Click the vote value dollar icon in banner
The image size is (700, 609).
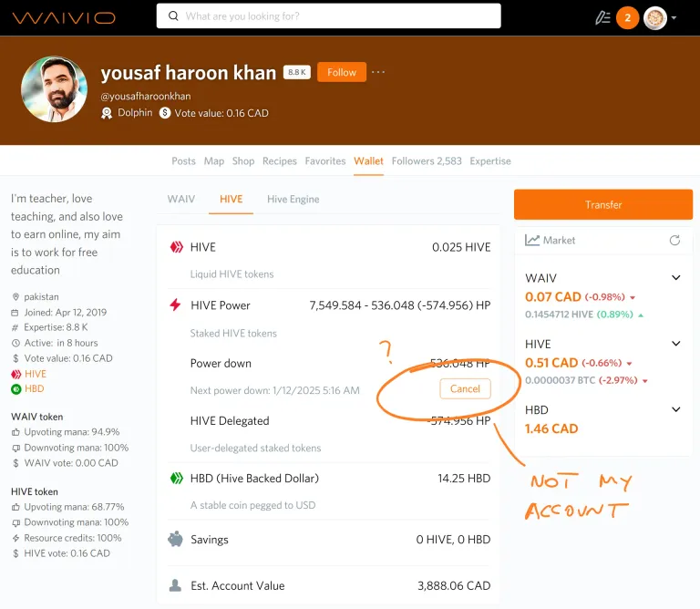(165, 113)
